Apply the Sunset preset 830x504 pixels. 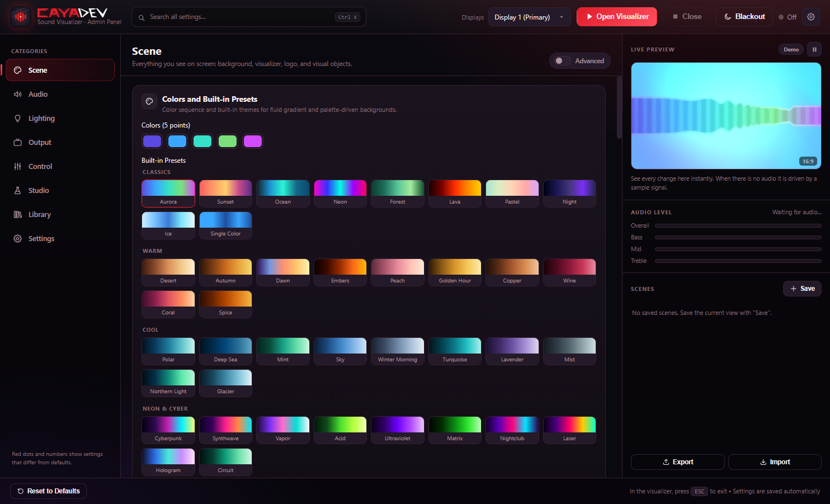click(225, 194)
